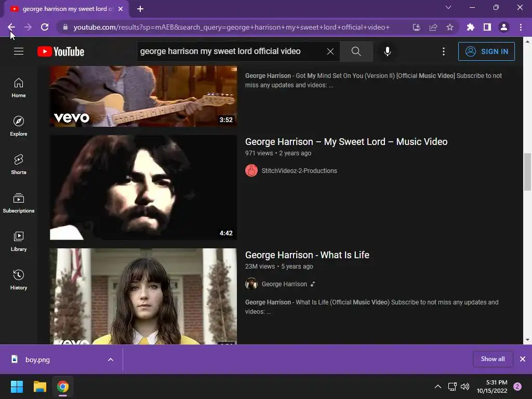Show hidden system tray icons
532x399 pixels.
(438, 387)
